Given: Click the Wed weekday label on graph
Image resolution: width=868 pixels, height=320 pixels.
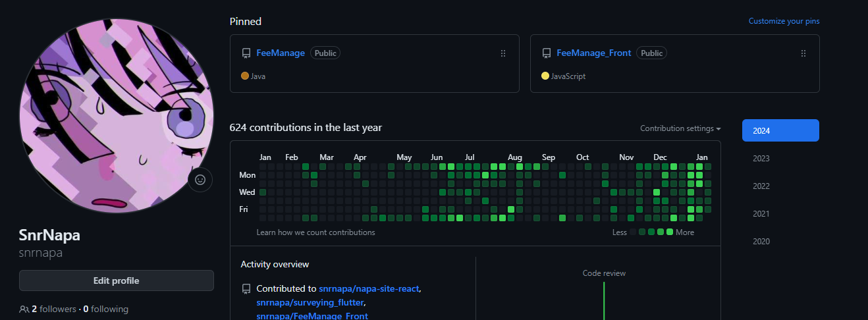Looking at the screenshot, I should (x=247, y=192).
